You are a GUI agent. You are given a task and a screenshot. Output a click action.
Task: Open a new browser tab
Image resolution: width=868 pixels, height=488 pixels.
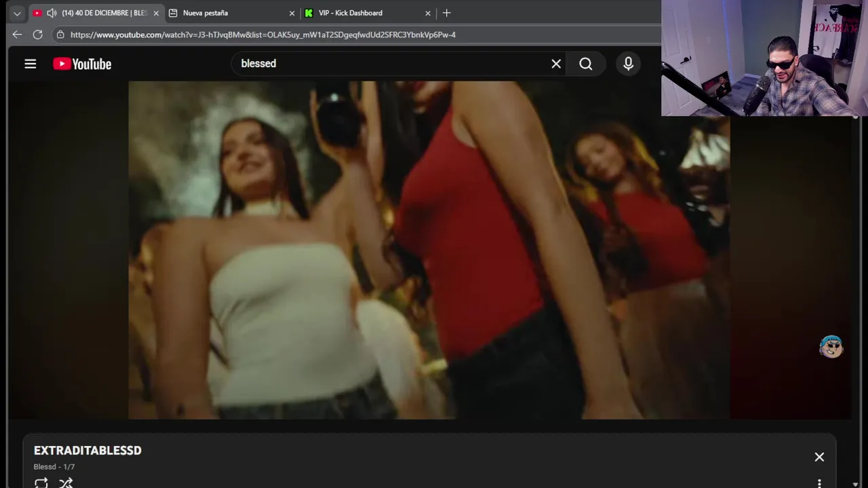click(446, 13)
